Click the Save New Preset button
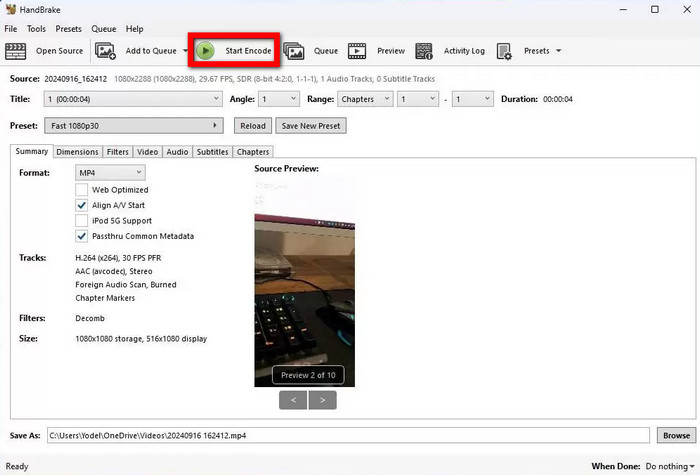700x475 pixels. 311,126
